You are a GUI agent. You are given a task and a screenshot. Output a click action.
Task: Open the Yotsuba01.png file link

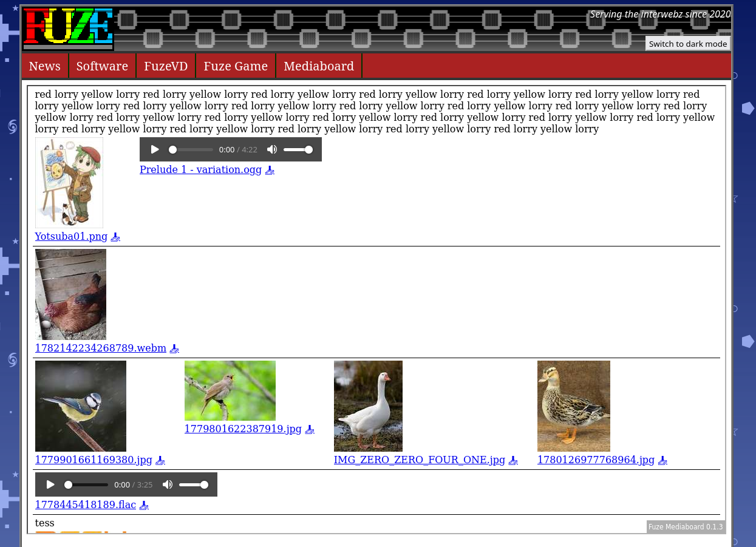[x=71, y=237]
